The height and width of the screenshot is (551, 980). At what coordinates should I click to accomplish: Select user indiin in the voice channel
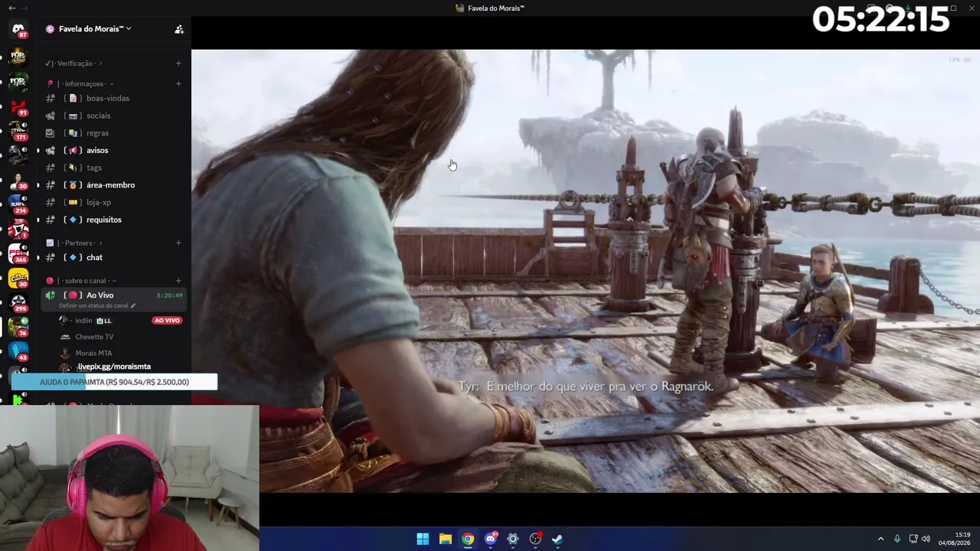(x=83, y=321)
